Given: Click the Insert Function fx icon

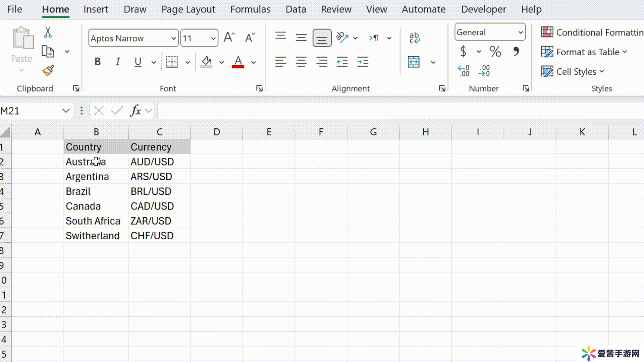Looking at the screenshot, I should click(x=136, y=111).
